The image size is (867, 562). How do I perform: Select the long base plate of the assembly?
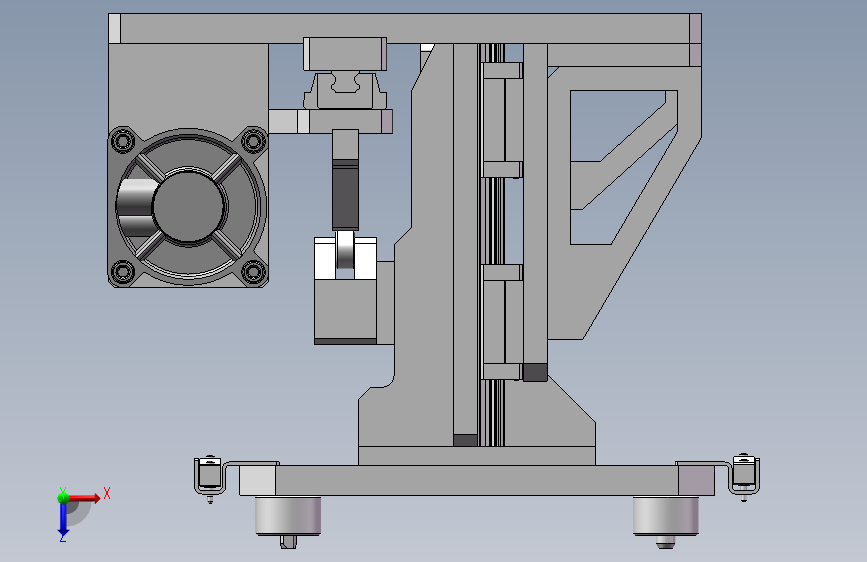[x=477, y=480]
